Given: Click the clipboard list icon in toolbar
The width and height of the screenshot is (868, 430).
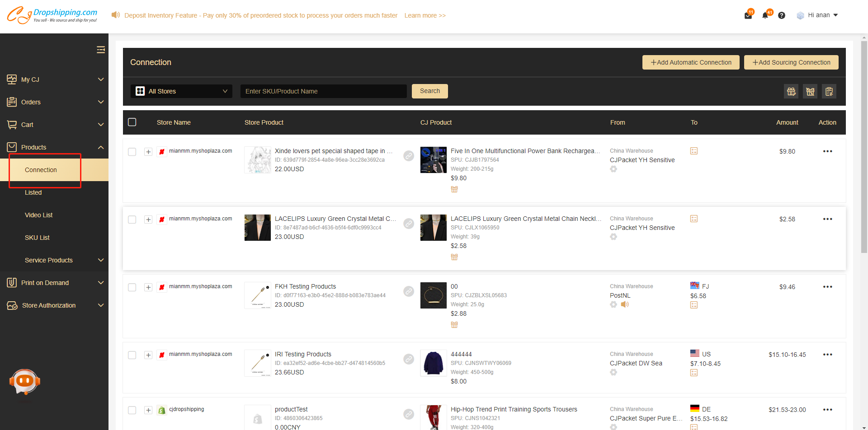Looking at the screenshot, I should pos(829,91).
